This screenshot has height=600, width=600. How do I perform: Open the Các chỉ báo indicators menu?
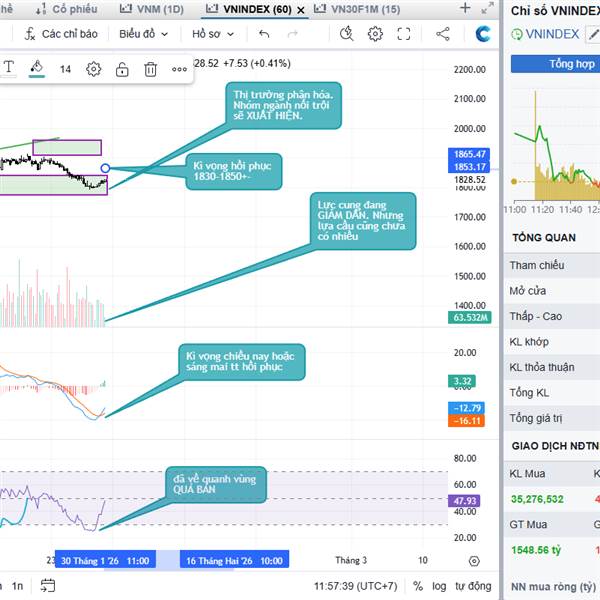point(61,34)
